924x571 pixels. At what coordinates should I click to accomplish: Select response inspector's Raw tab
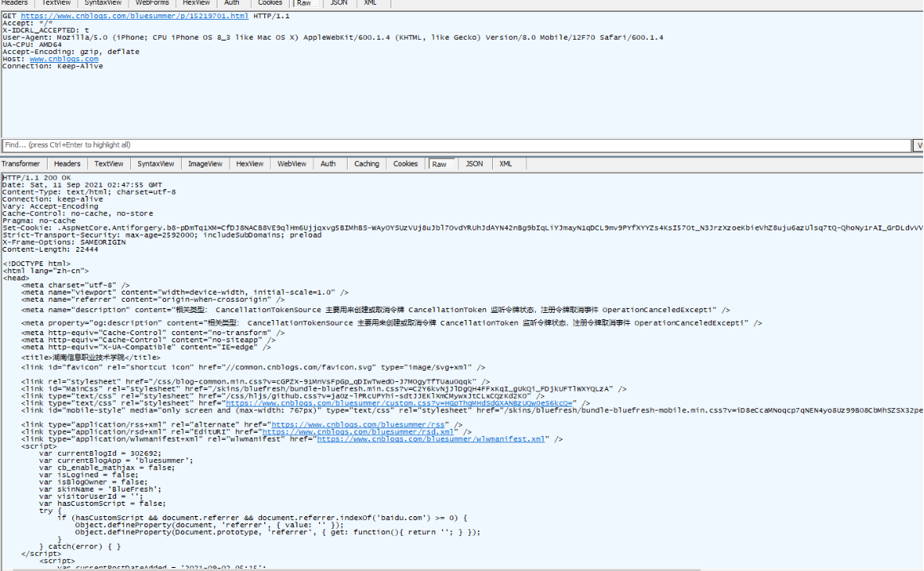[440, 164]
